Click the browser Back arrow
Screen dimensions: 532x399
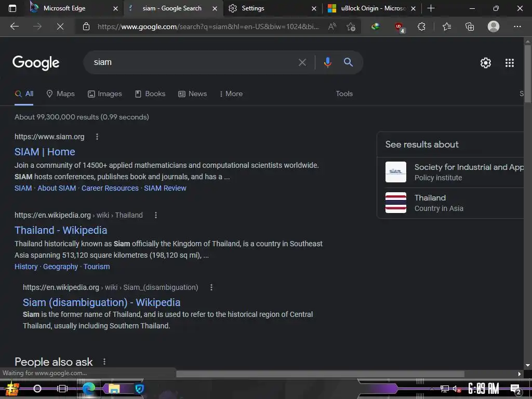(14, 26)
